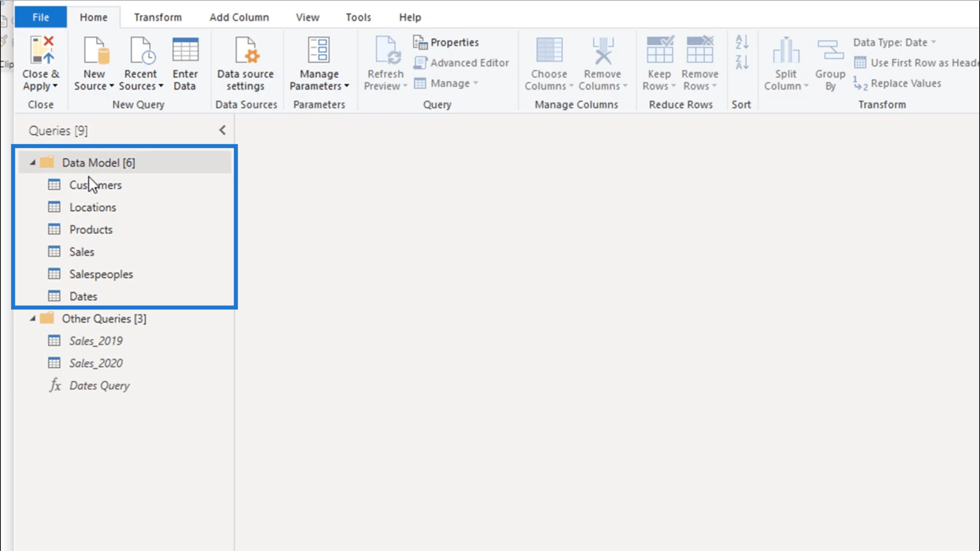The image size is (980, 551).
Task: Open the View ribbon tab
Action: pyautogui.click(x=307, y=17)
